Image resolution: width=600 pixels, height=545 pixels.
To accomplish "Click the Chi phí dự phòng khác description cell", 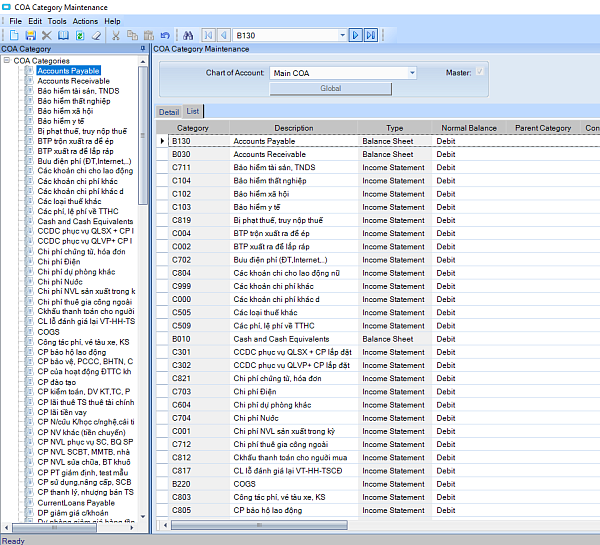I will 293,405.
